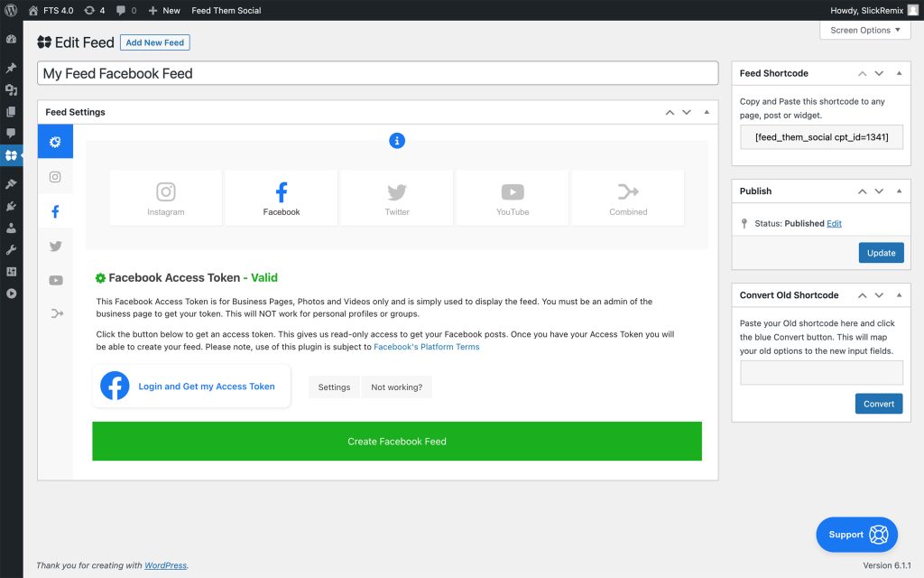Collapse the Feed Shortcode panel
The width and height of the screenshot is (924, 578).
(x=900, y=73)
